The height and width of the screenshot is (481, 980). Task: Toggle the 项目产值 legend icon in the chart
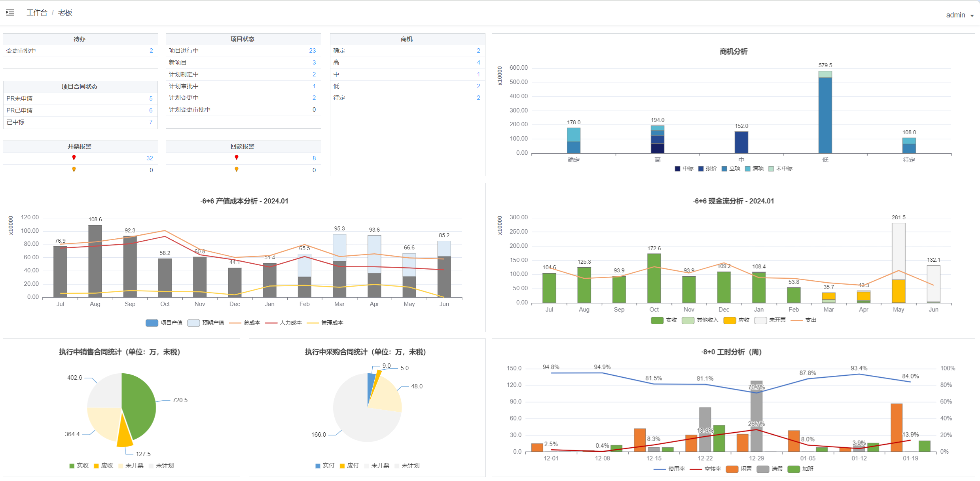152,323
